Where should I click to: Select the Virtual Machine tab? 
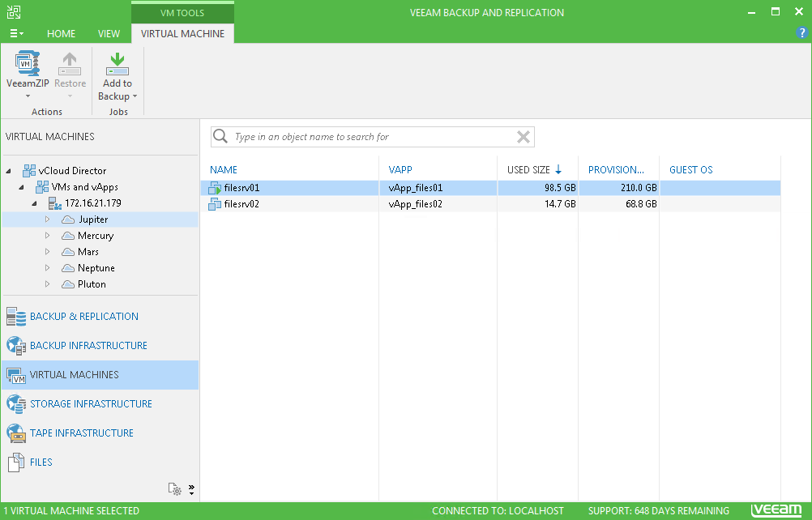[182, 34]
